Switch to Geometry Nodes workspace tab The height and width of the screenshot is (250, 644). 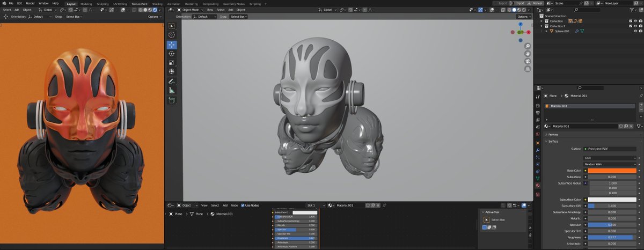coord(233,3)
